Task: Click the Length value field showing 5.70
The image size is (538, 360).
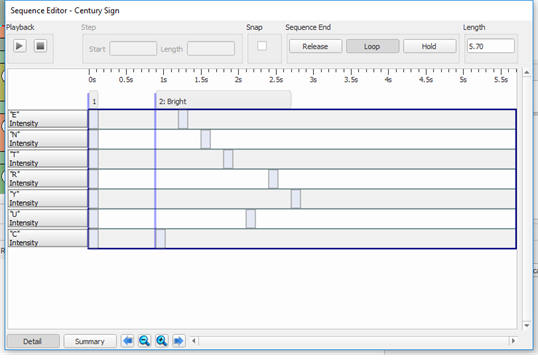Action: (491, 46)
